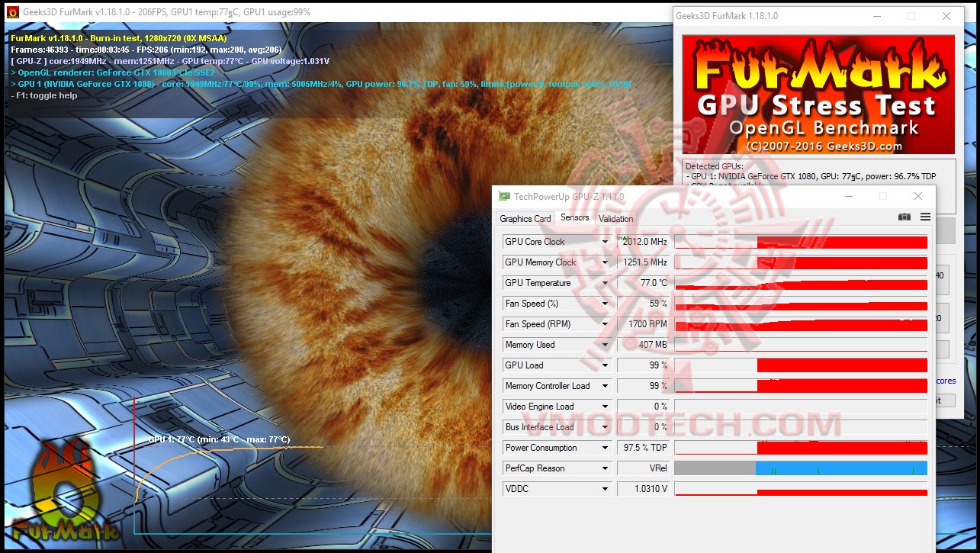Image resolution: width=980 pixels, height=553 pixels.
Task: Click the VDDC voltage history graph
Action: 801,489
